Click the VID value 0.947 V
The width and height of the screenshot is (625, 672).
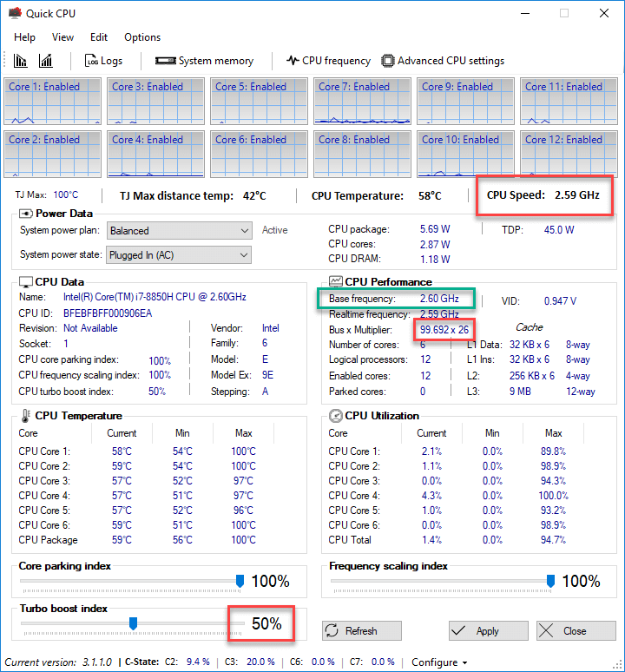click(560, 301)
